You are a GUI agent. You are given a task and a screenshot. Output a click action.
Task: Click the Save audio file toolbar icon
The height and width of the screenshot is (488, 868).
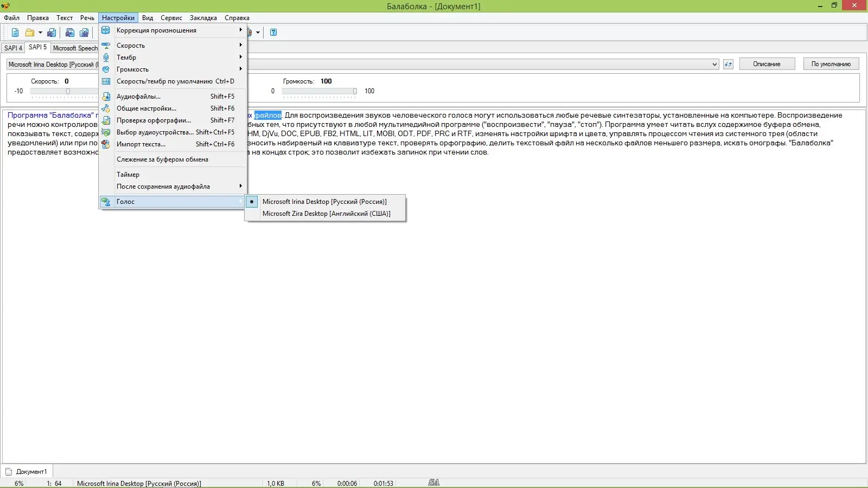coord(70,33)
